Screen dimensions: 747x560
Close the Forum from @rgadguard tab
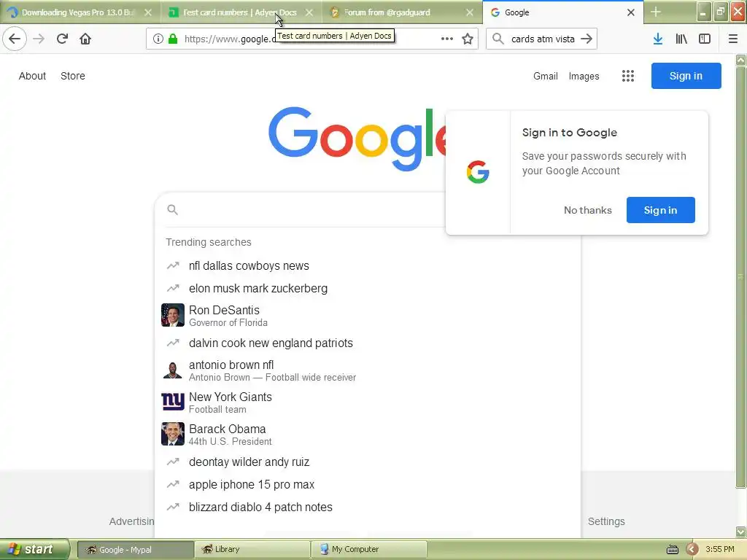470,12
